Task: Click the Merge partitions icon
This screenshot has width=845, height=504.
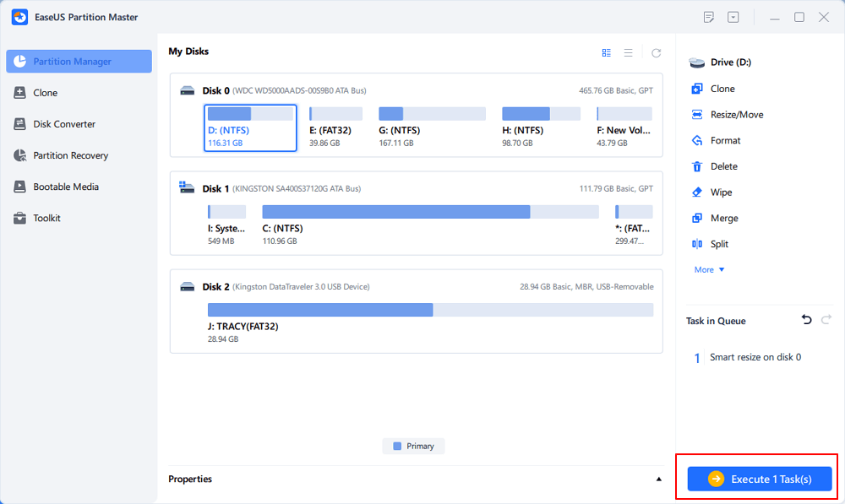Action: [697, 219]
